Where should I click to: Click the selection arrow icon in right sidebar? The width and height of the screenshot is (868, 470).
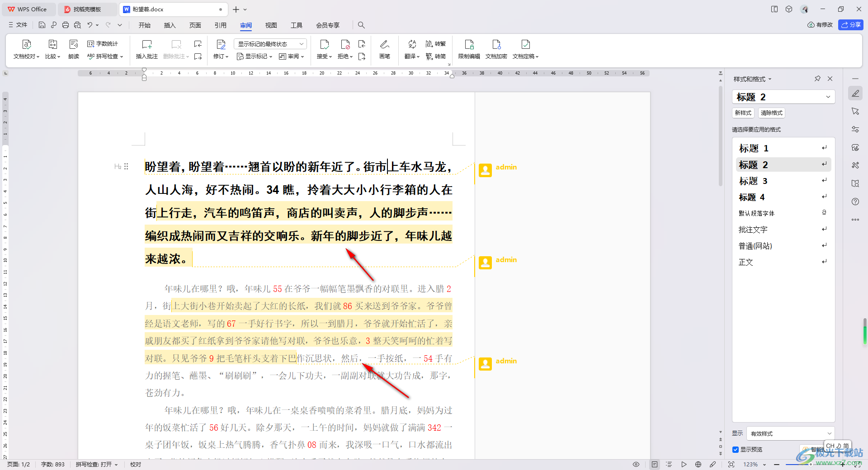(x=855, y=111)
